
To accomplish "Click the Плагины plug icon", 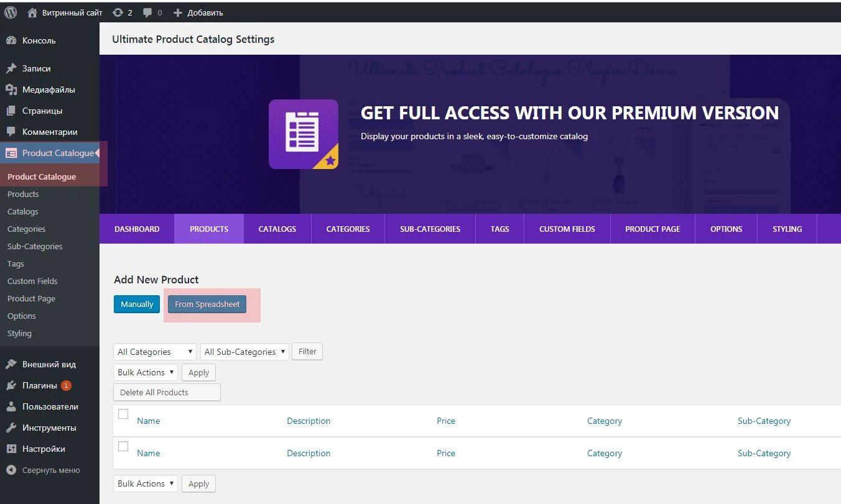I will click(x=11, y=385).
